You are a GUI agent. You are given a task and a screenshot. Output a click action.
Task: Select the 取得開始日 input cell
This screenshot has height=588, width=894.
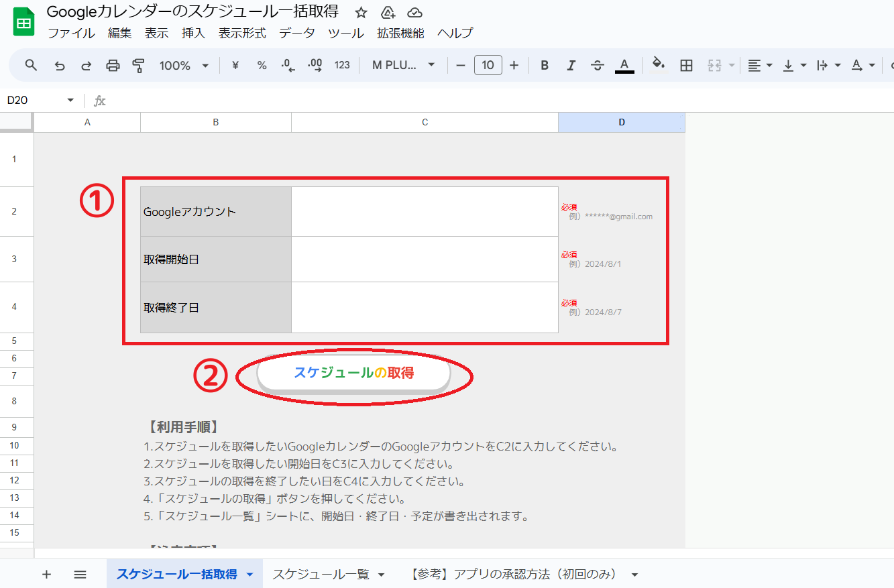425,259
